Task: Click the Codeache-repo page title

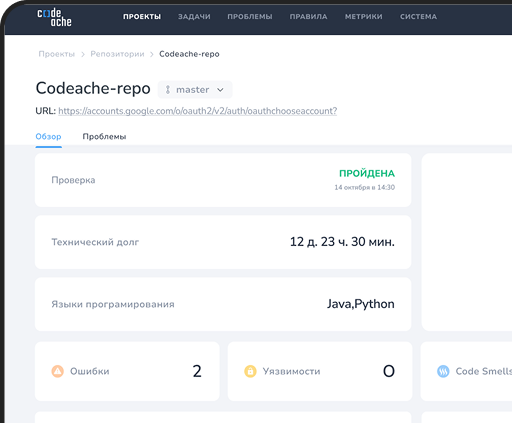Action: click(93, 88)
